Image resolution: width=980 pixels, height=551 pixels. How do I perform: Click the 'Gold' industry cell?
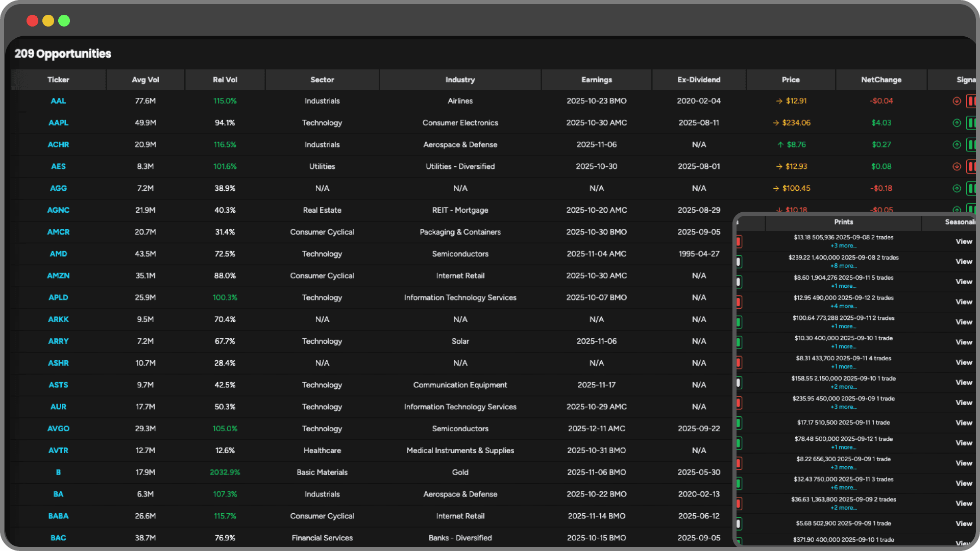point(460,472)
